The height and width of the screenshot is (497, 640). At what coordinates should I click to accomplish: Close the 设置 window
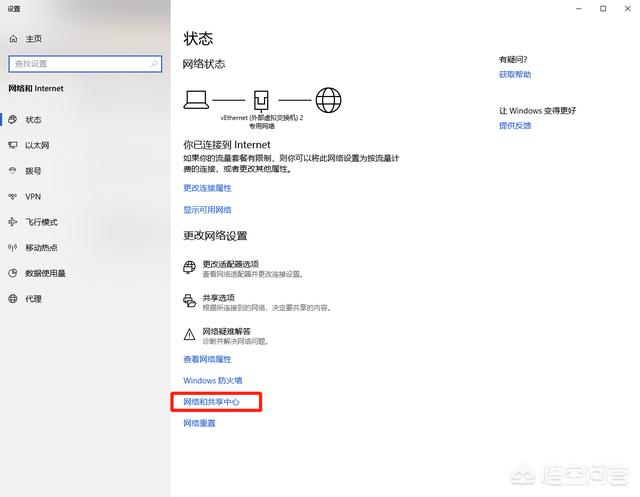pos(627,9)
